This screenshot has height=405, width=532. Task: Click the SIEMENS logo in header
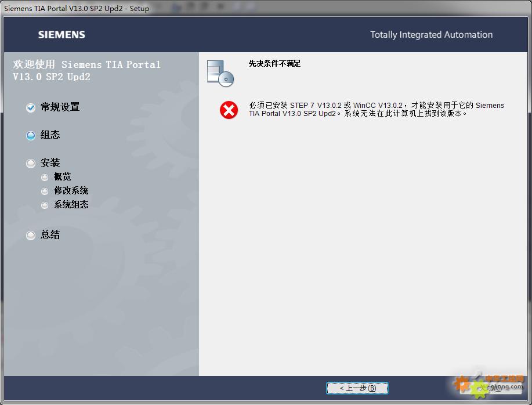pyautogui.click(x=61, y=35)
